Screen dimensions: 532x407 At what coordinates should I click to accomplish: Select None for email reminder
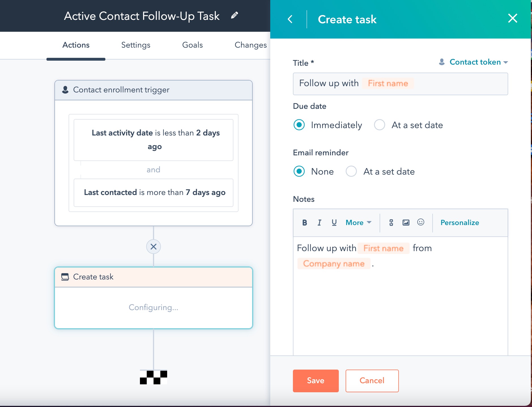tap(299, 171)
